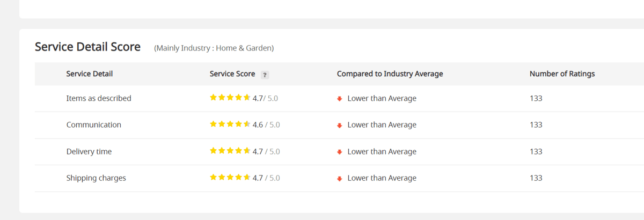Click the star rating for Items as described
Image resolution: width=644 pixels, height=220 pixels.
tap(230, 98)
